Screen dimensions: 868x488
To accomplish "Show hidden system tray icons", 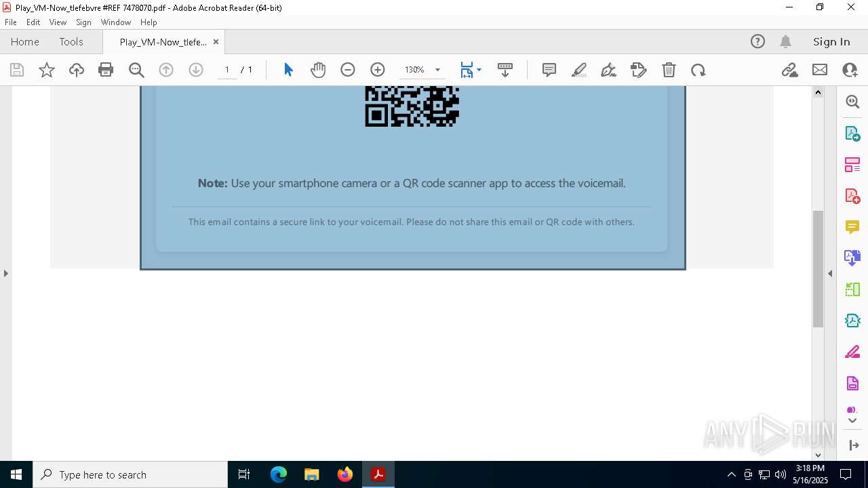I will [731, 474].
